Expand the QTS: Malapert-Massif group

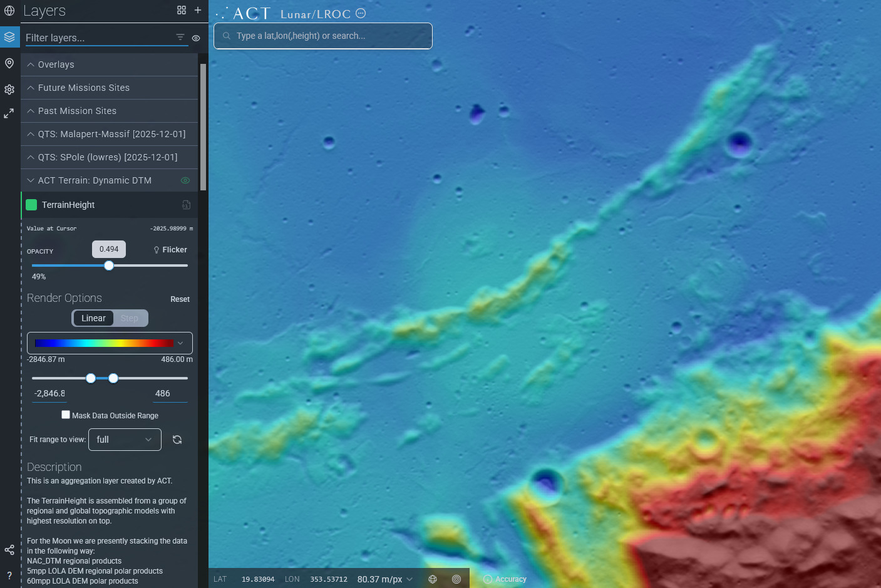[x=110, y=134]
